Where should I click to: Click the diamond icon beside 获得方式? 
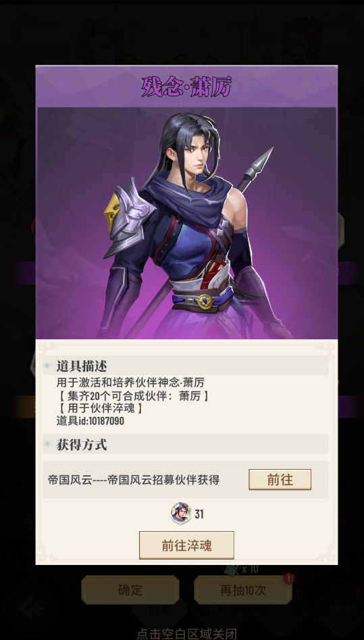point(48,443)
